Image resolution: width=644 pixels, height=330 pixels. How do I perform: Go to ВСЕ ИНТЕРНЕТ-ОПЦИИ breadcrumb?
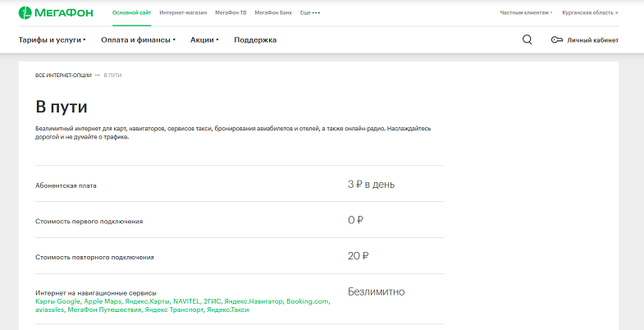click(63, 76)
